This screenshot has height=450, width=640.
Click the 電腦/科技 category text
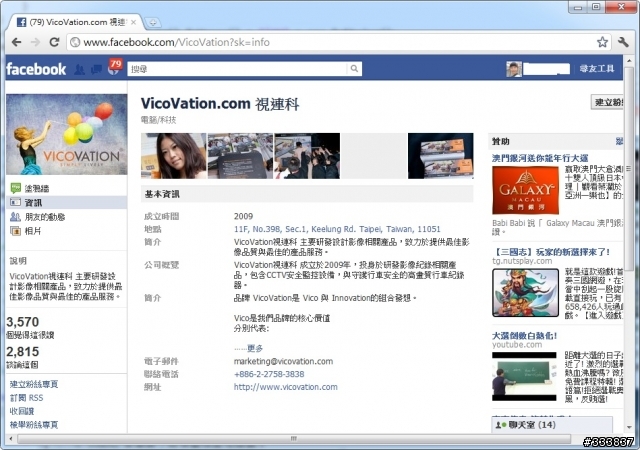(158, 120)
